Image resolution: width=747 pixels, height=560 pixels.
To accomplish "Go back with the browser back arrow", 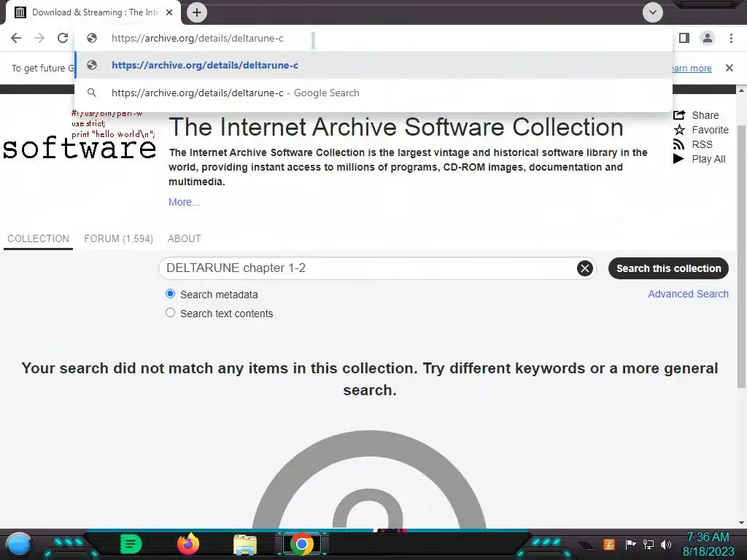I will pos(16,38).
